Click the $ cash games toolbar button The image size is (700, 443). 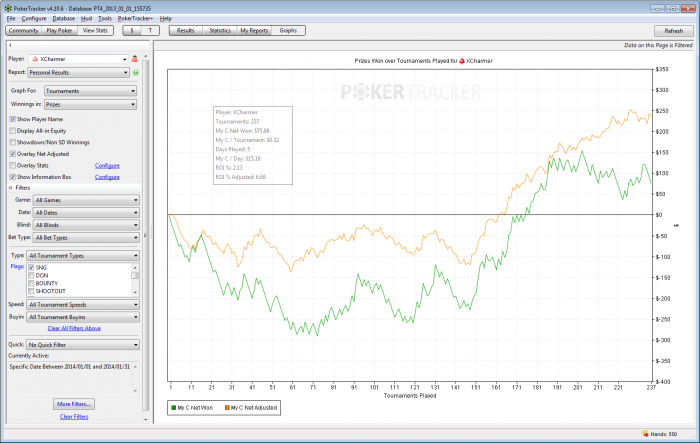tap(133, 31)
